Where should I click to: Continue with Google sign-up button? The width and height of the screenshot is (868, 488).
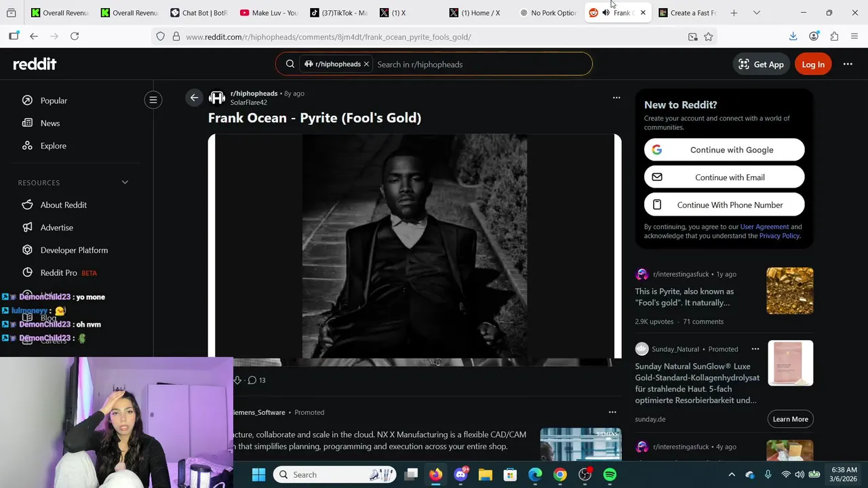[x=724, y=150]
